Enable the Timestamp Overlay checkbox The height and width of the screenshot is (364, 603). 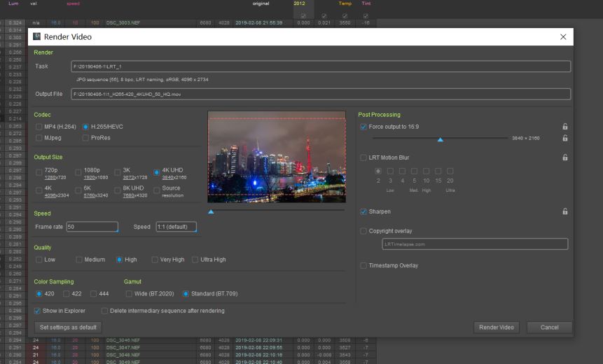pyautogui.click(x=363, y=265)
